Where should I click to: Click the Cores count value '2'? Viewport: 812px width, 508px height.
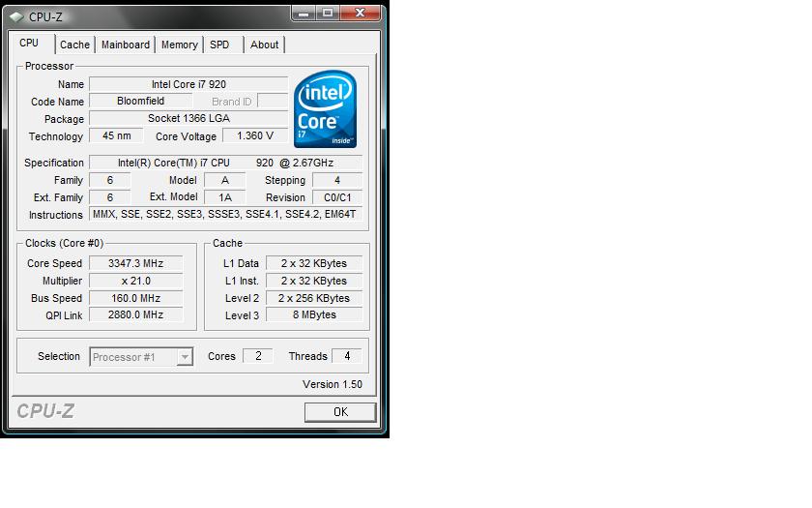coord(258,356)
